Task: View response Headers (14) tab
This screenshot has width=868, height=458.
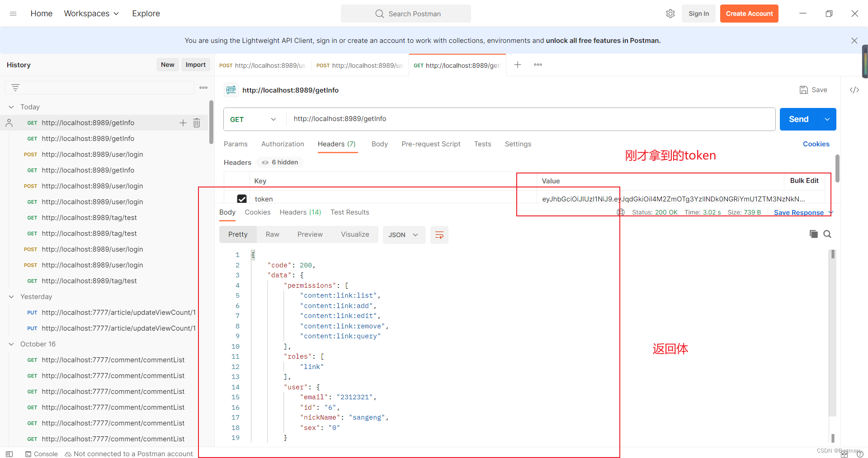Action: click(x=300, y=212)
